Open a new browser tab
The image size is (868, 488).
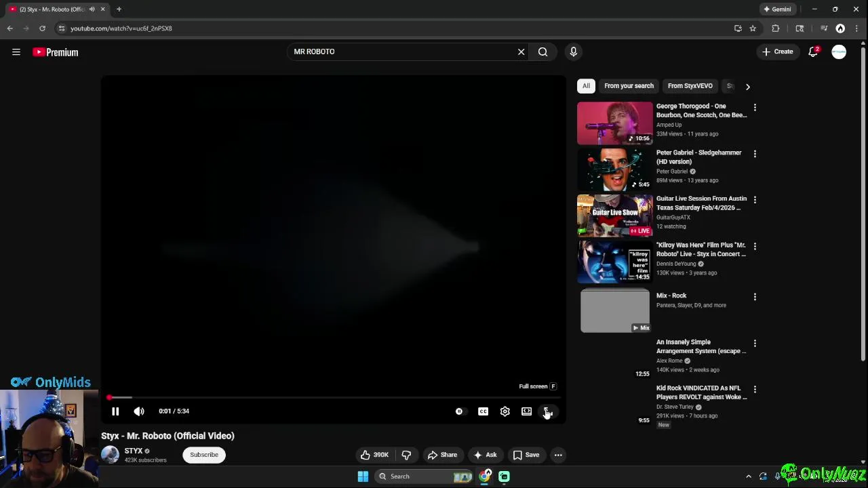pyautogui.click(x=119, y=9)
